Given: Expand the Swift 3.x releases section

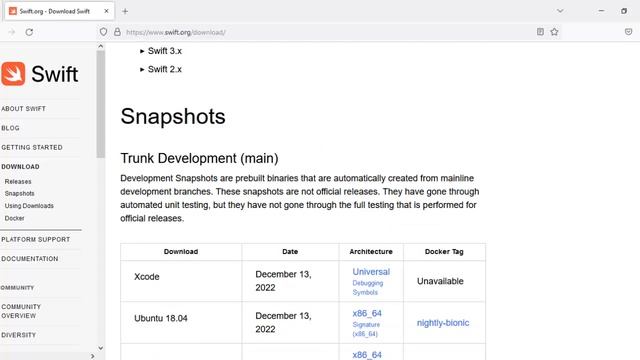Looking at the screenshot, I should point(161,51).
